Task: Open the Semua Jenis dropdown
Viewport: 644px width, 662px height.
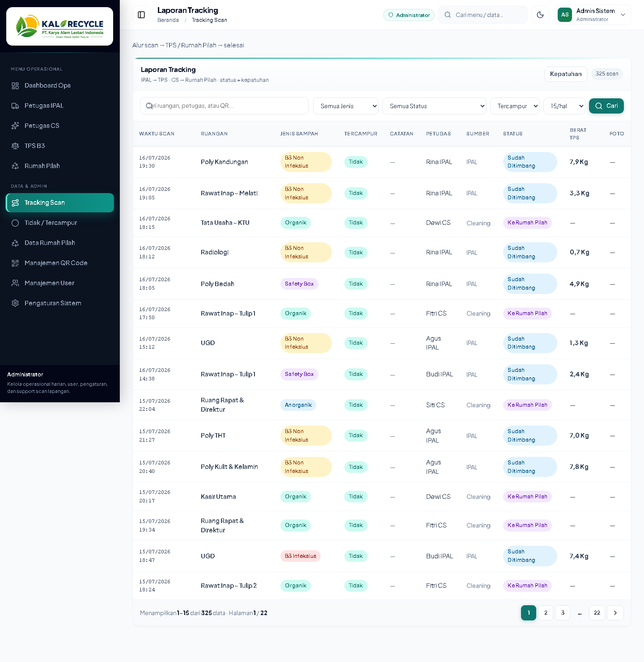Action: pyautogui.click(x=346, y=106)
